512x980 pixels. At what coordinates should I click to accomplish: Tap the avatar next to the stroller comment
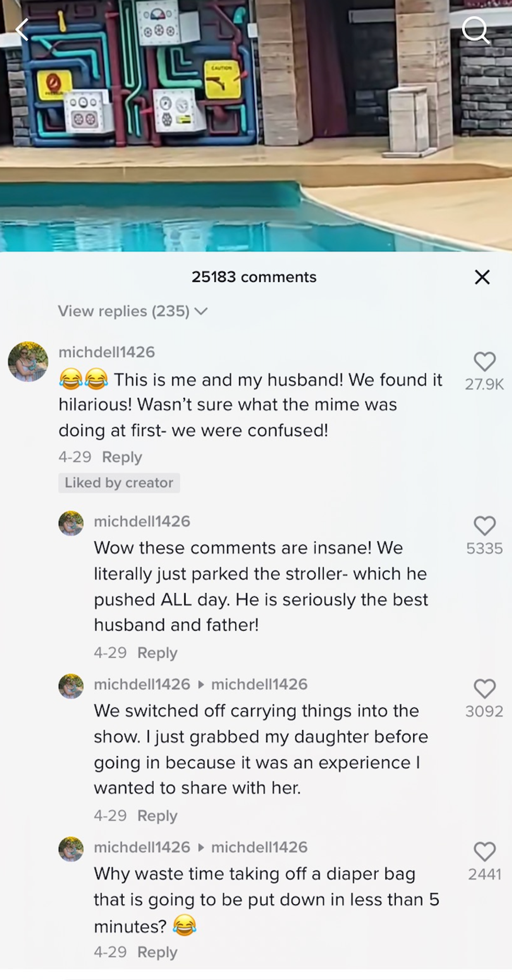[71, 522]
